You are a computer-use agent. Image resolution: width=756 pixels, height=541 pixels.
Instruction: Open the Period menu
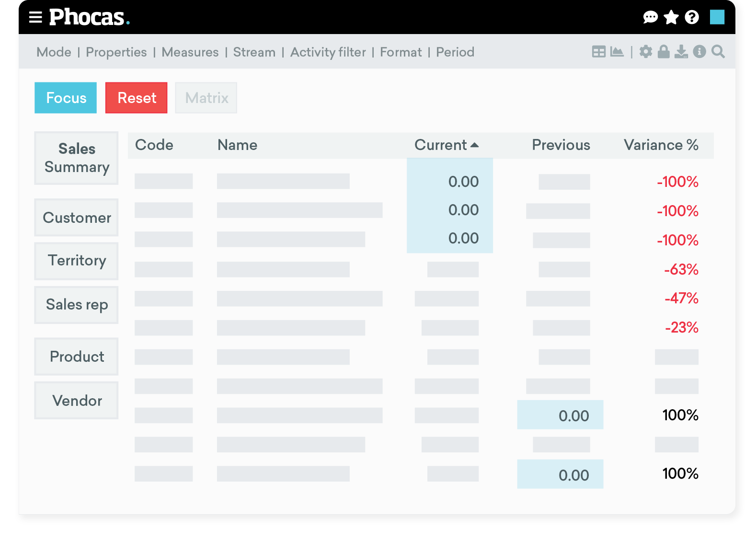(455, 52)
